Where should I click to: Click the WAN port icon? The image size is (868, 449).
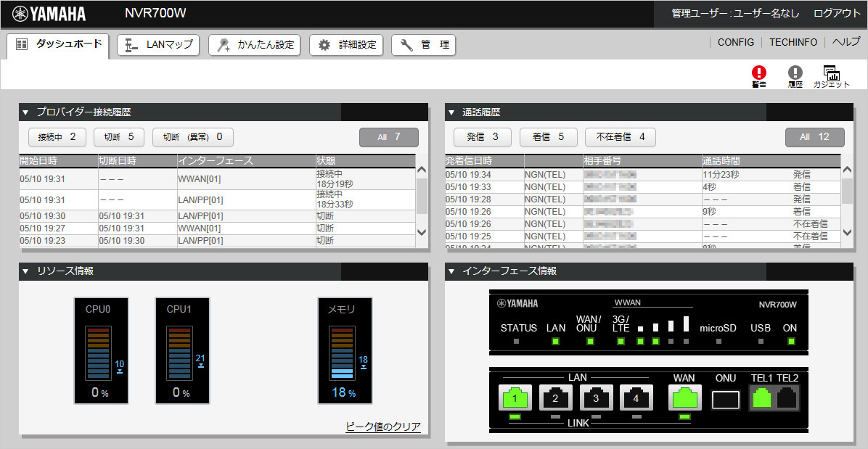[685, 397]
